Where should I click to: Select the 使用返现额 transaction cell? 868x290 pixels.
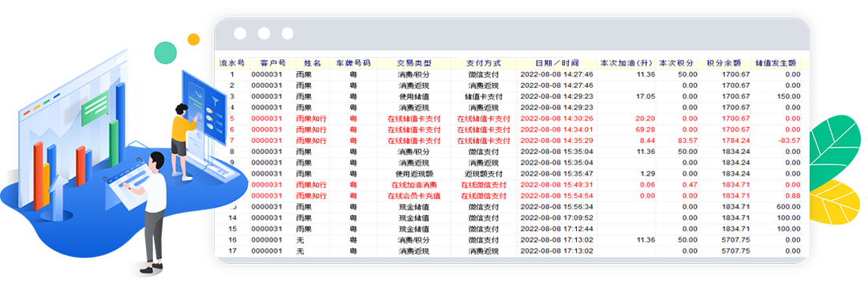(414, 174)
